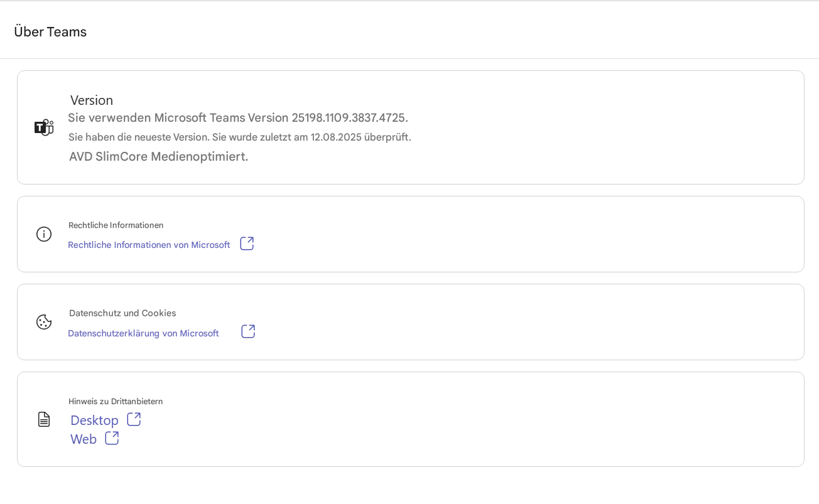
Task: Click the external-link icon next to Web
Action: point(112,438)
